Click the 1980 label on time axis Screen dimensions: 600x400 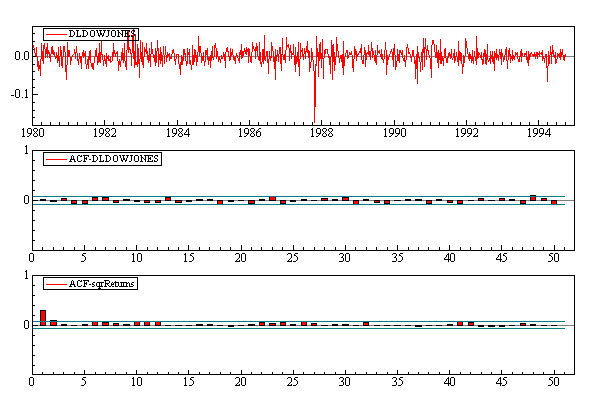coord(33,132)
